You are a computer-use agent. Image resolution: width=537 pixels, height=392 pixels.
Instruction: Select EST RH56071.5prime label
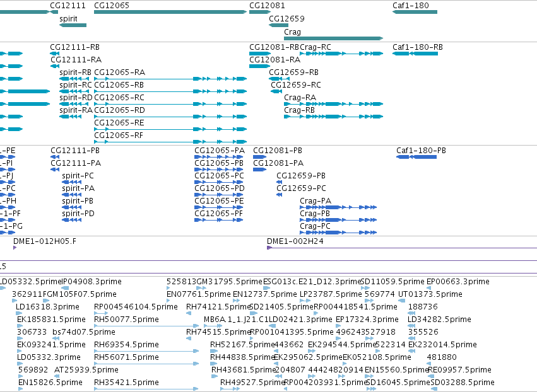[x=126, y=357]
